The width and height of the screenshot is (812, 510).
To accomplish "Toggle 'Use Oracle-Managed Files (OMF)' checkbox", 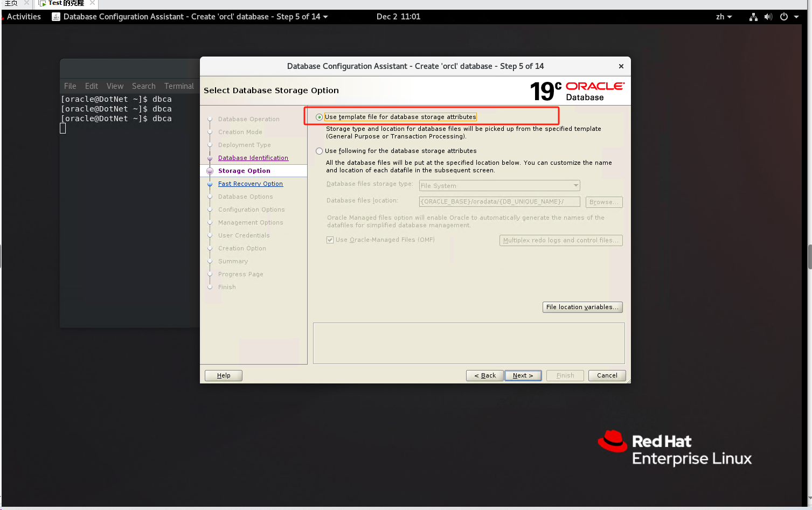I will 330,240.
